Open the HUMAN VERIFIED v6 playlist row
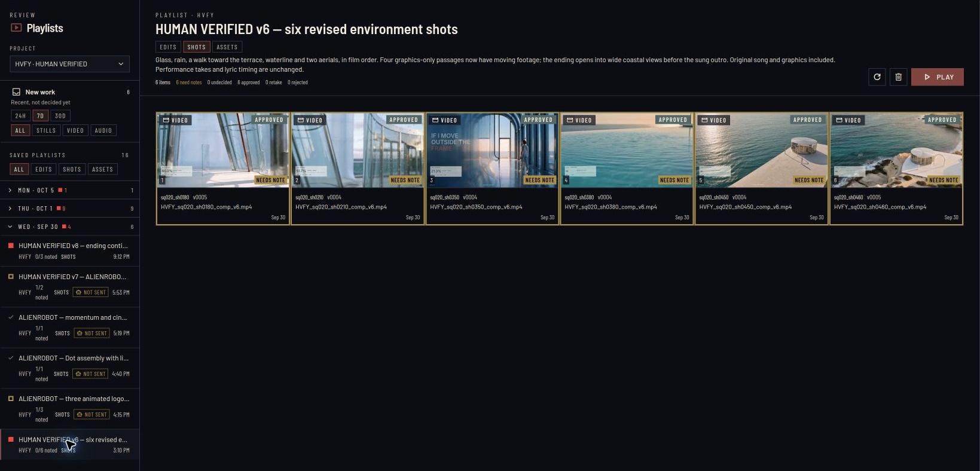Screen dimensions: 980x471 point(69,445)
